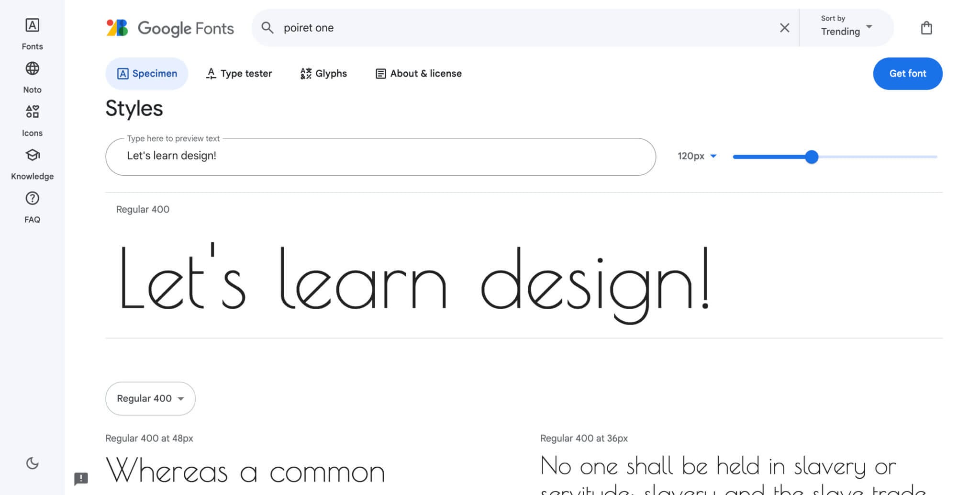The height and width of the screenshot is (495, 980).
Task: Clear the search text with X
Action: coord(784,28)
